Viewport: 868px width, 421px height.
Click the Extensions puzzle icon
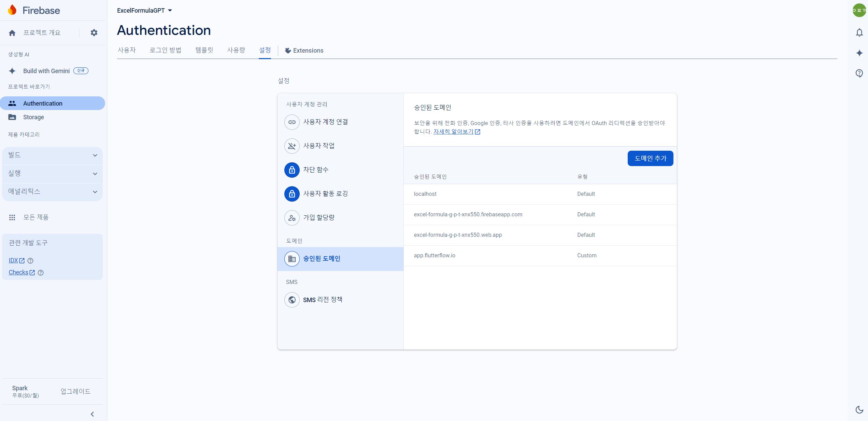(288, 51)
